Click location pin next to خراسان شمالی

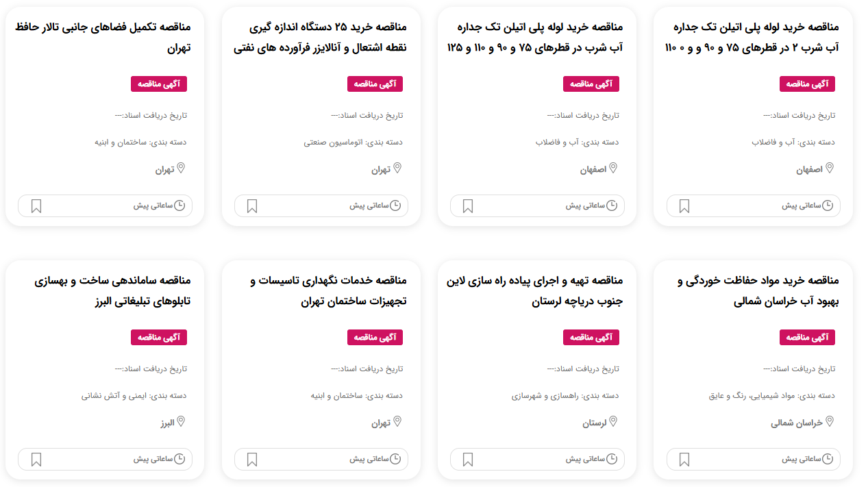(830, 421)
